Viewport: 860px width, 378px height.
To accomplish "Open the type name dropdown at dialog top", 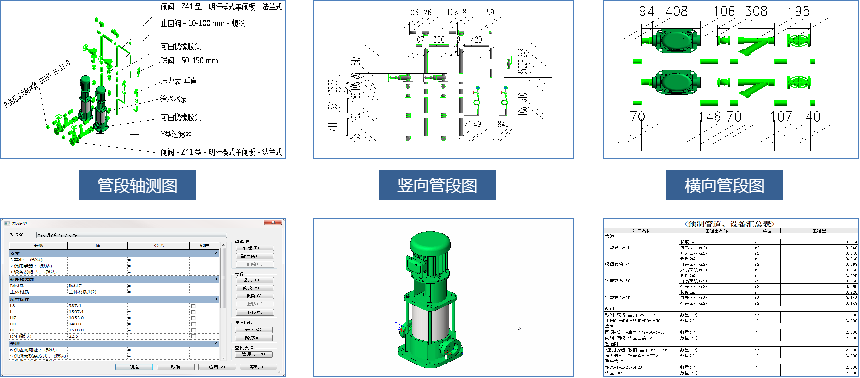I will [131, 235].
